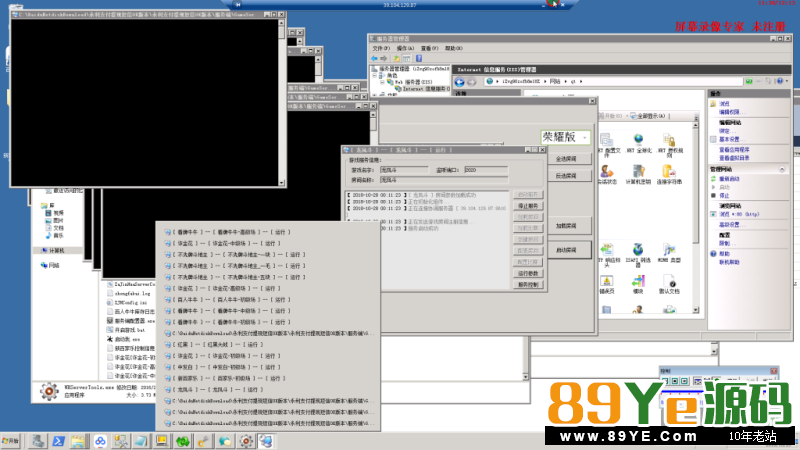Switch to 不洗牌斗地主-五块 window in popup list
This screenshot has width=800, height=450.
click(x=235, y=277)
